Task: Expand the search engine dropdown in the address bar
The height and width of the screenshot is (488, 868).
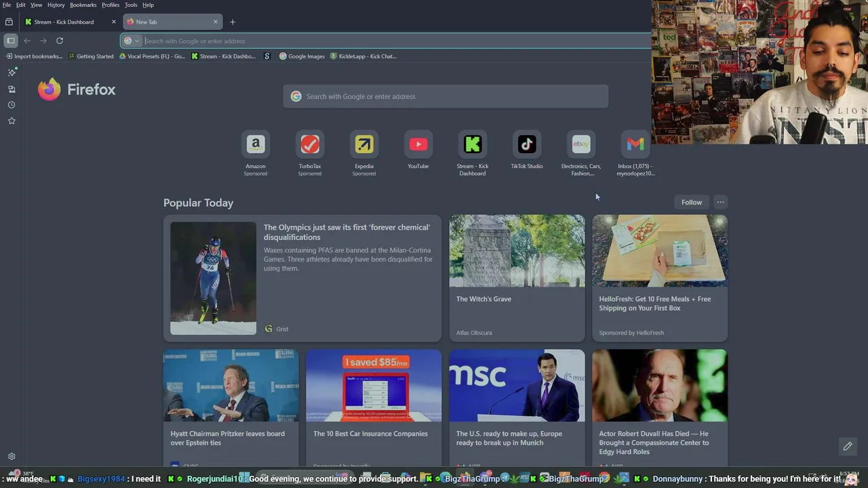Action: [132, 41]
